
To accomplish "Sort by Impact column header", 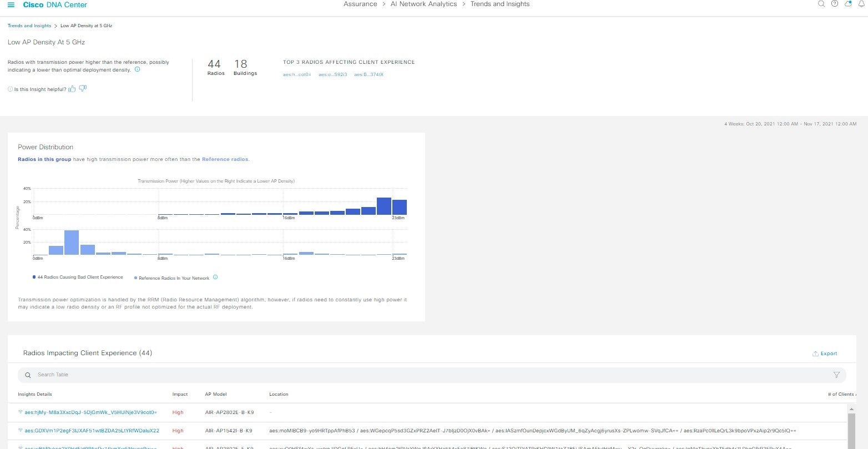I will [180, 394].
